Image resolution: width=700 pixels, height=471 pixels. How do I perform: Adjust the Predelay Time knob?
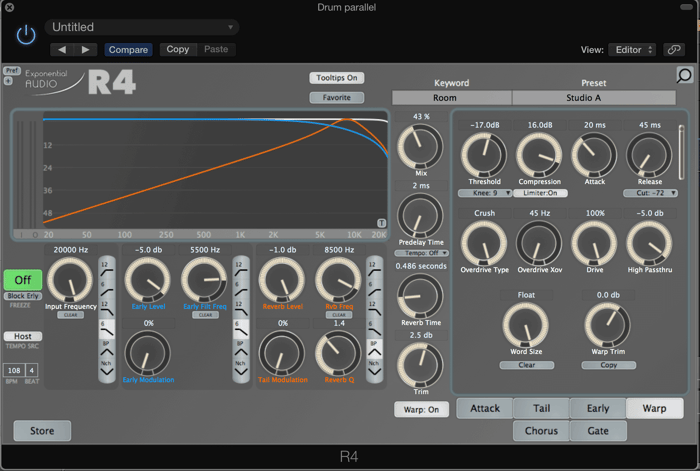tap(420, 216)
